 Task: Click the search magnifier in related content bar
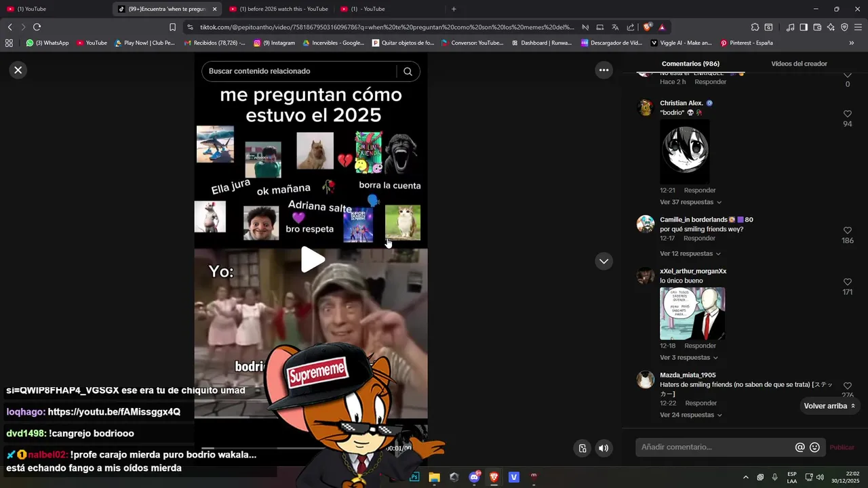coord(408,71)
